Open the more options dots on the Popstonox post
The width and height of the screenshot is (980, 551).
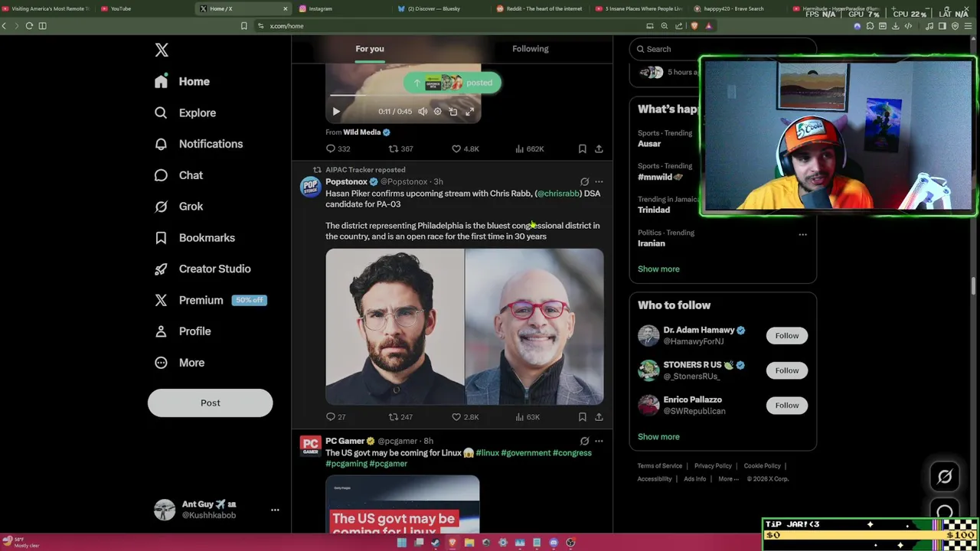(599, 182)
